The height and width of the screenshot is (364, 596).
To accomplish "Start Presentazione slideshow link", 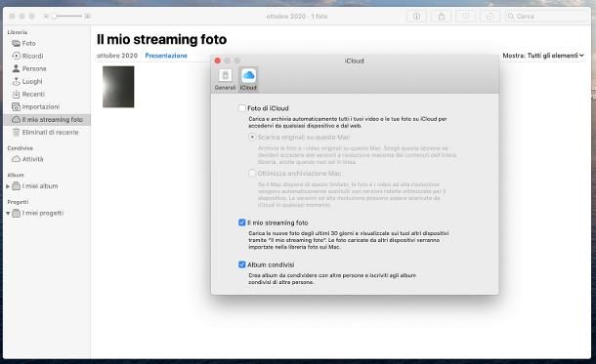I will point(166,56).
